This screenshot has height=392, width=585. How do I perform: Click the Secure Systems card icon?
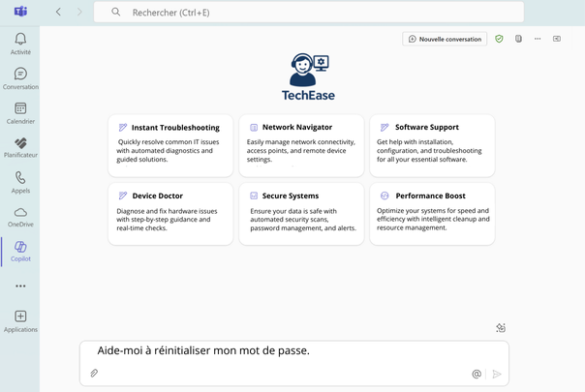tap(254, 196)
